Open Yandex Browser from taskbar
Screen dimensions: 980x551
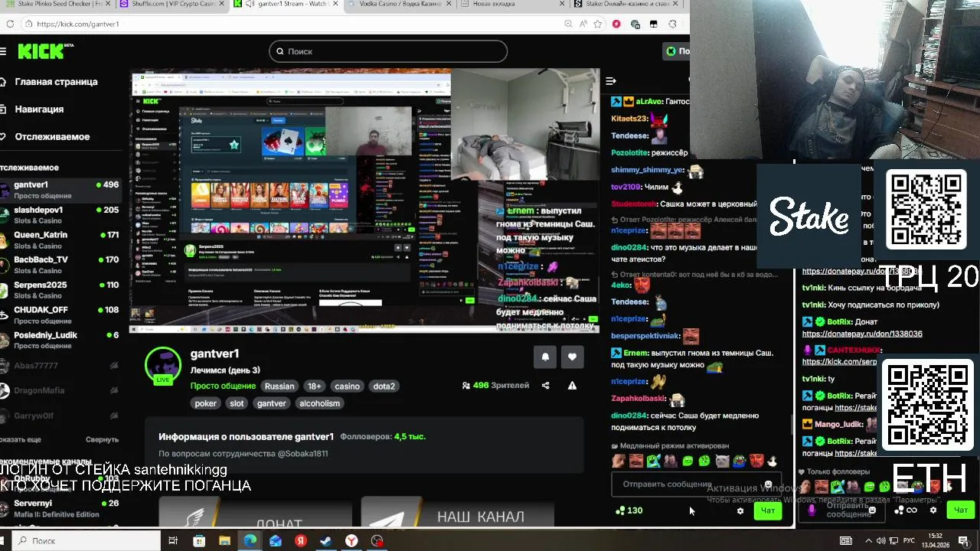(351, 541)
